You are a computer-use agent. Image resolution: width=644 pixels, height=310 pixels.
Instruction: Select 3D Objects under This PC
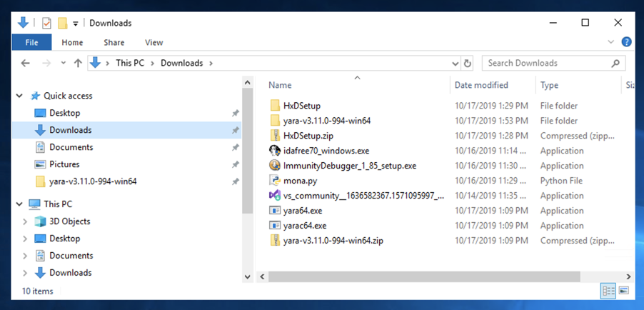(x=69, y=221)
